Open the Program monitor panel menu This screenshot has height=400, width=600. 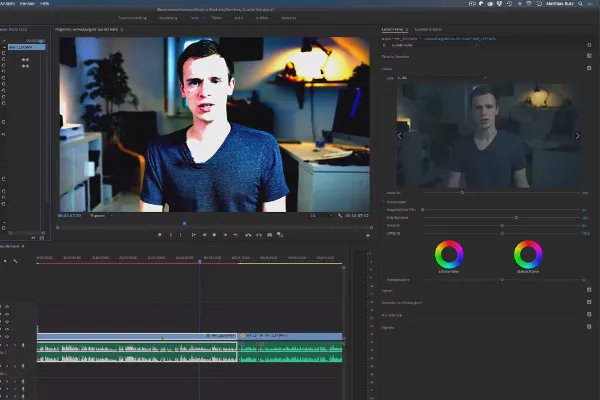point(122,29)
